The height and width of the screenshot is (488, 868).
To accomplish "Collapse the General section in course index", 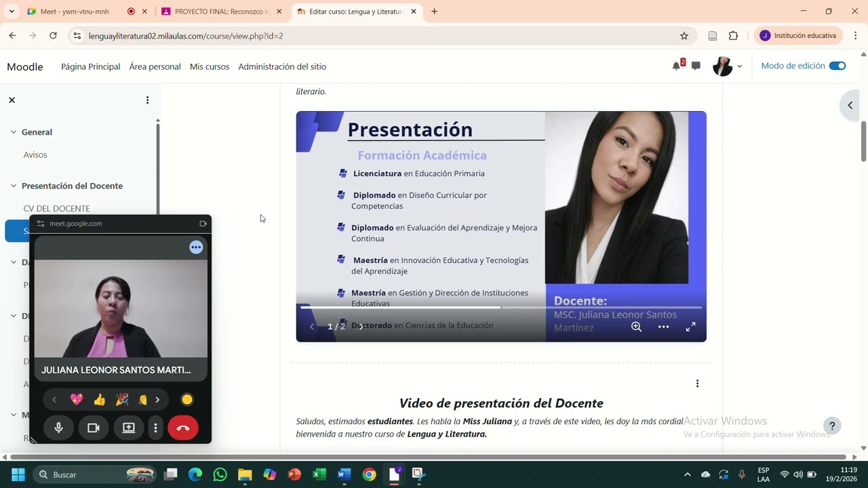I will [13, 132].
